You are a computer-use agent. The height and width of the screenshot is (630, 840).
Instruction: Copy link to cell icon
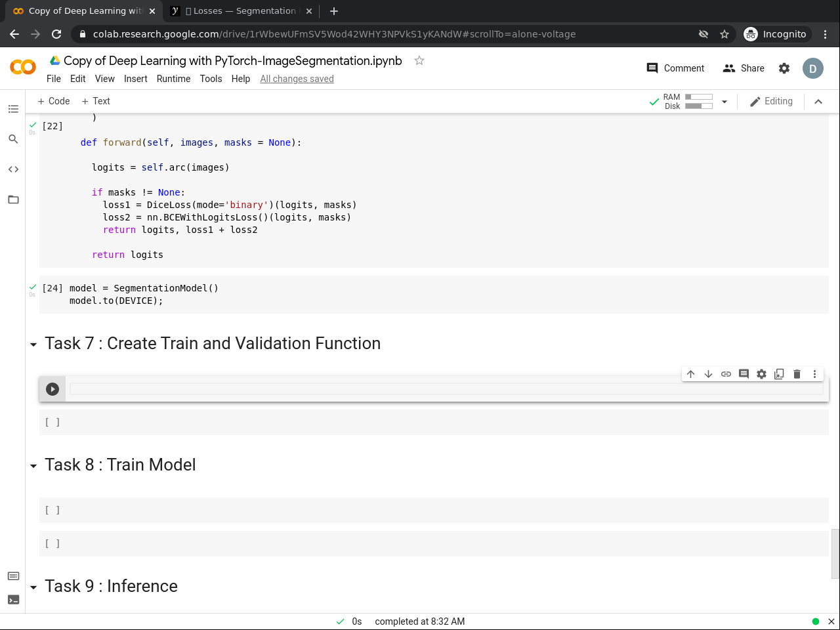coord(726,374)
